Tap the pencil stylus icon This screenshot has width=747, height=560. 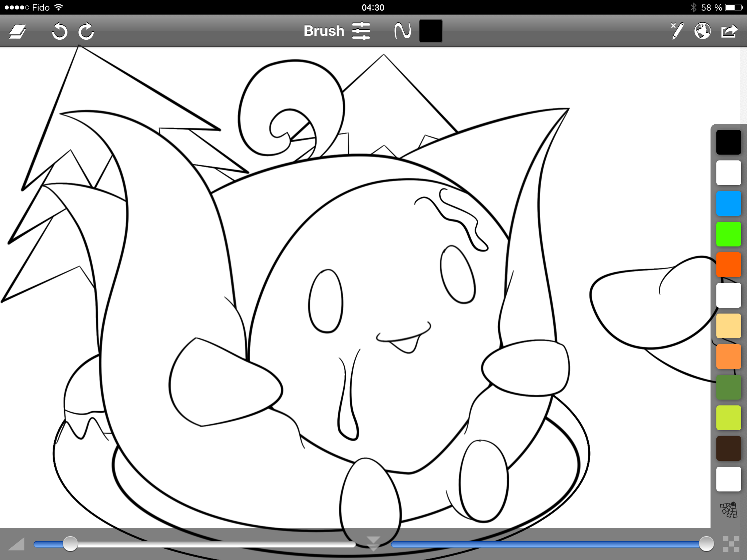[677, 31]
